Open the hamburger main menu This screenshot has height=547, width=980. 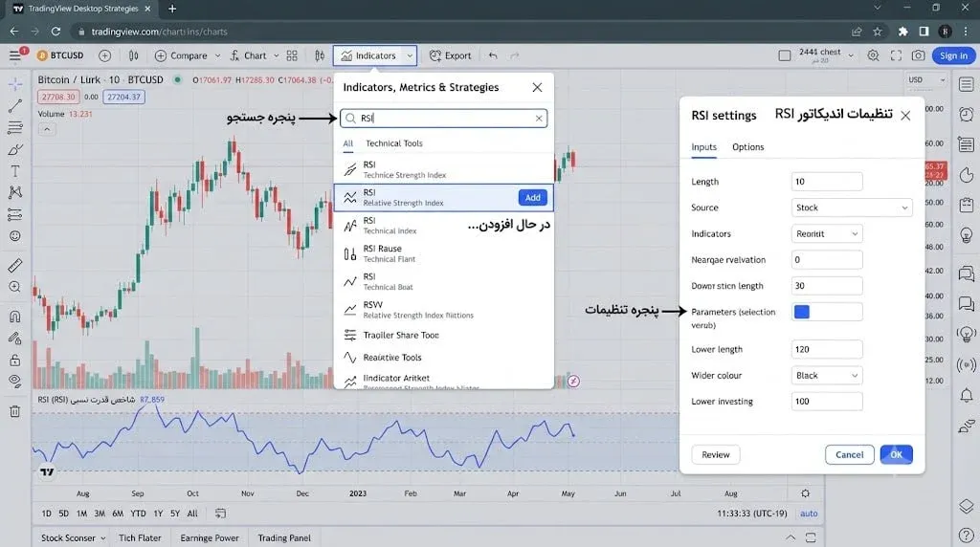[15, 55]
